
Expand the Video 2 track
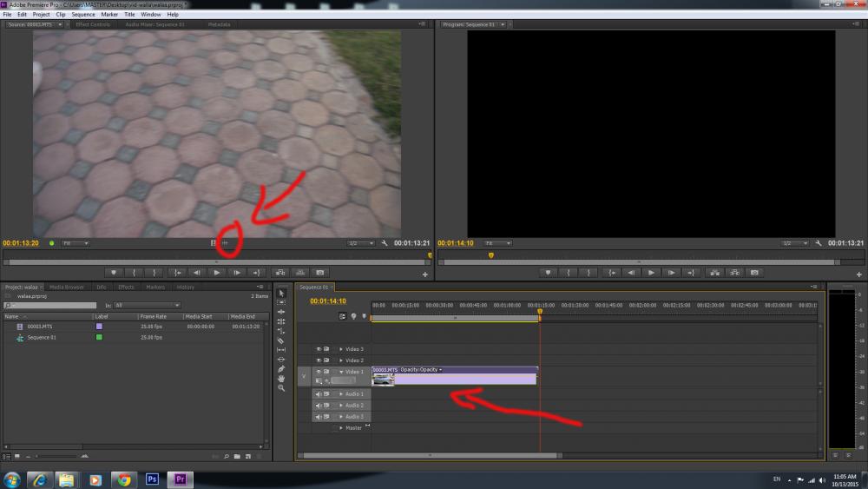tap(341, 360)
